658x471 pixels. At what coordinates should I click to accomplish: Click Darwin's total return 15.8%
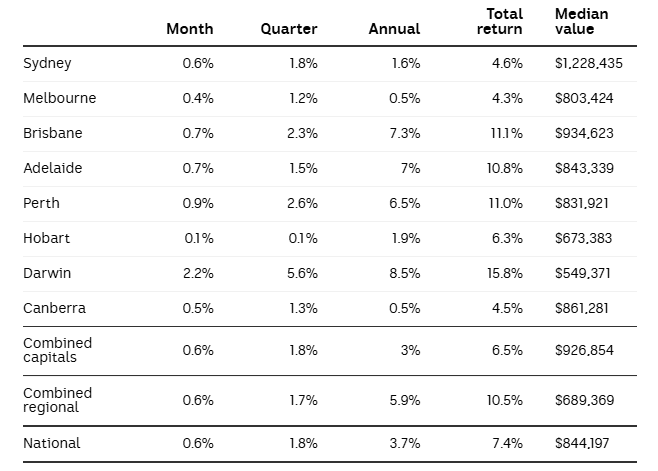coord(504,273)
